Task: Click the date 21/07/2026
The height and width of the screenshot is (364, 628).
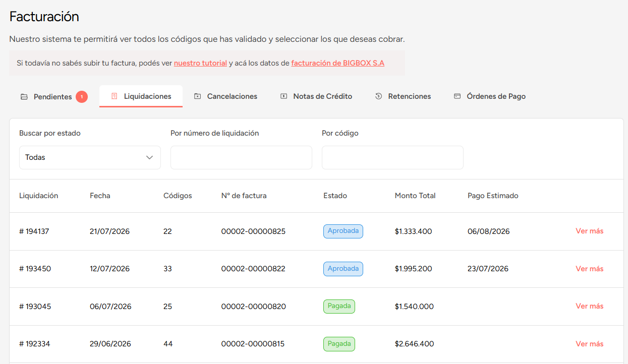Action: click(x=109, y=231)
